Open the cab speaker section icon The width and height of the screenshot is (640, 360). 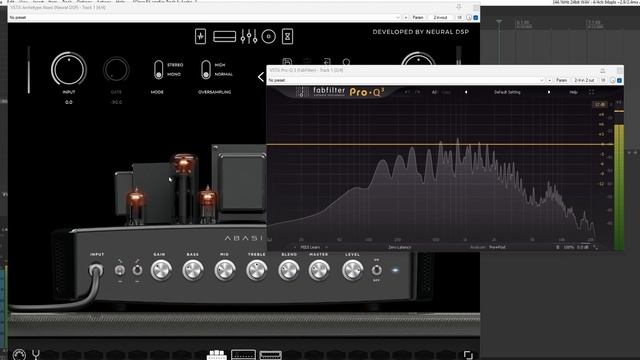pos(269,37)
